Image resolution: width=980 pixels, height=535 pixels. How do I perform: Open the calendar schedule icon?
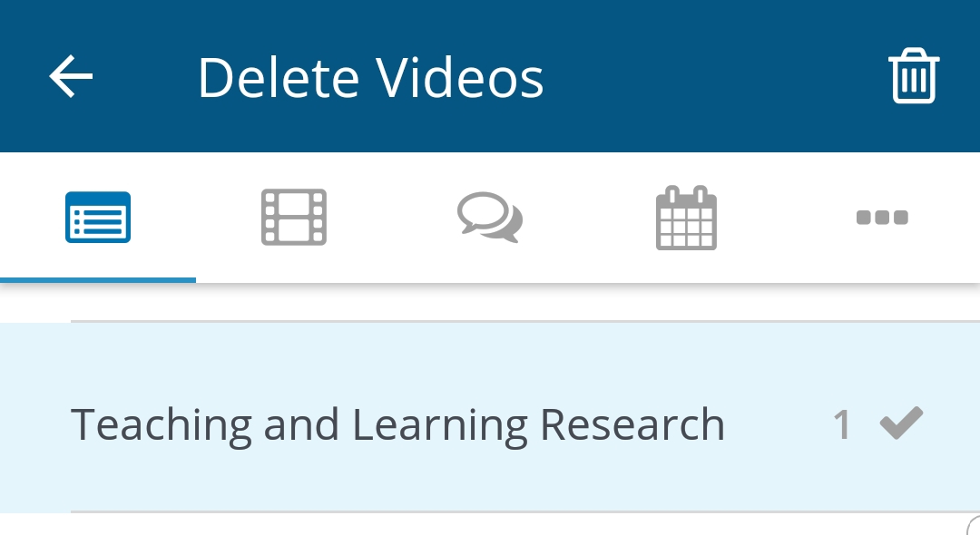click(686, 217)
